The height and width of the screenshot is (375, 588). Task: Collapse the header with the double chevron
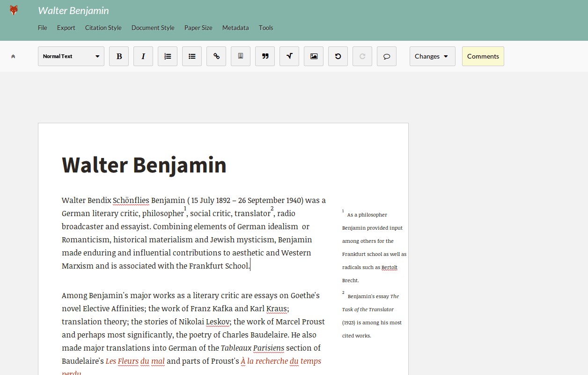coord(13,56)
